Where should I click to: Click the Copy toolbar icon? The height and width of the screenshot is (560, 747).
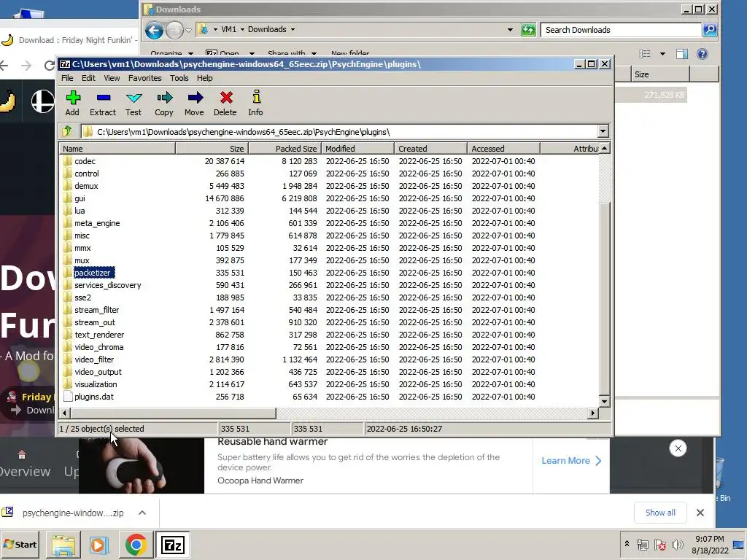(164, 103)
